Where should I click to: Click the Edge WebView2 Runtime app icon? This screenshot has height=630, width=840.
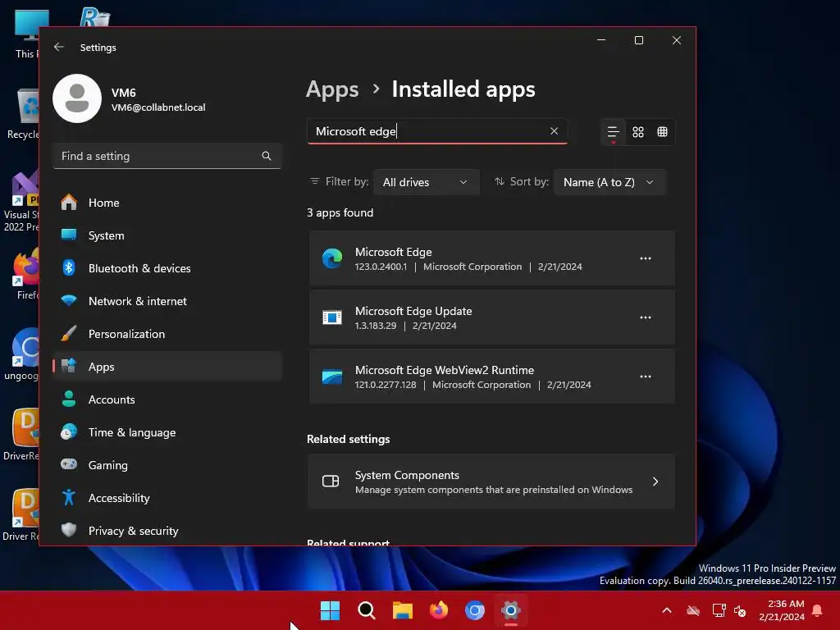pyautogui.click(x=332, y=377)
